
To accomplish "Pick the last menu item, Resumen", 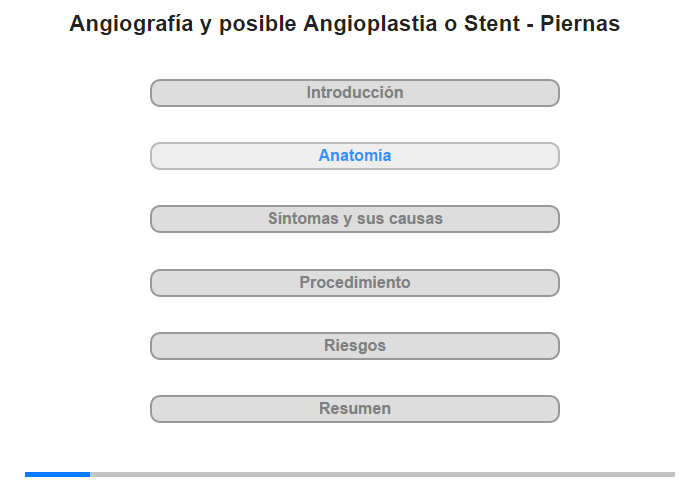I will [x=355, y=409].
